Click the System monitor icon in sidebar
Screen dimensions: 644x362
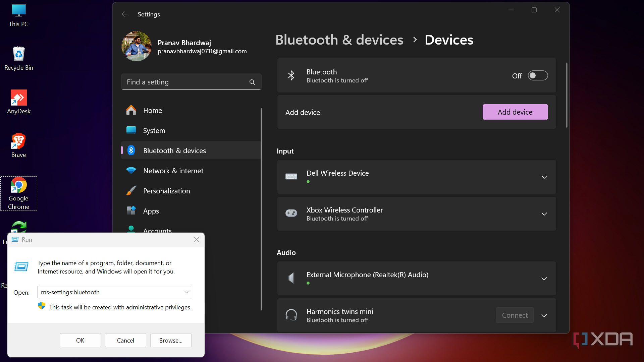tap(131, 130)
